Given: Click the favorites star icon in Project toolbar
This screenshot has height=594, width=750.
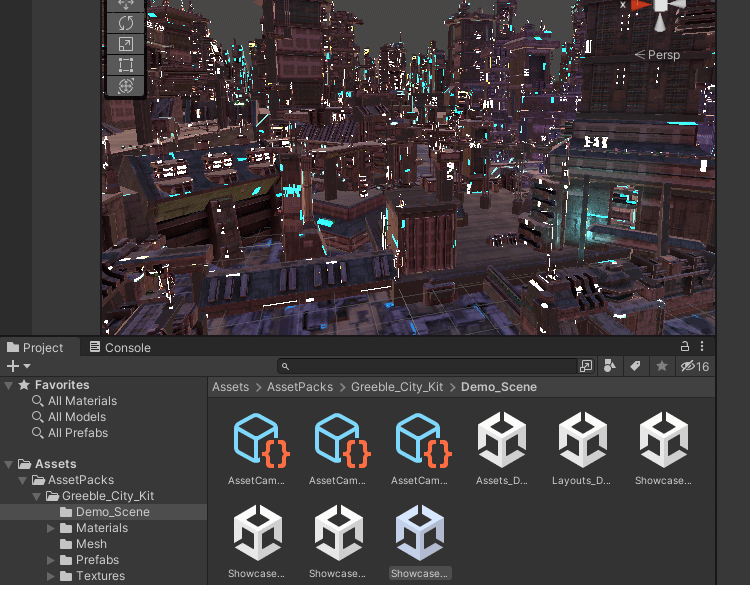Looking at the screenshot, I should coord(661,367).
